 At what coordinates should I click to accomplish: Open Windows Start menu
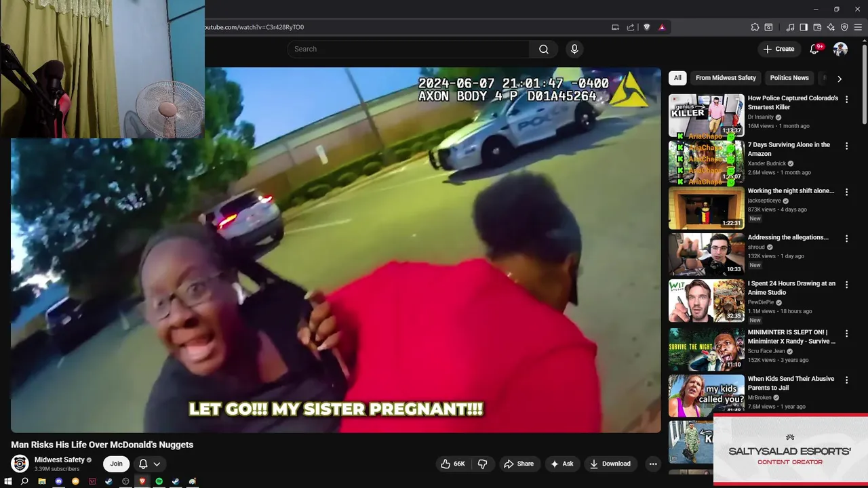(8, 481)
